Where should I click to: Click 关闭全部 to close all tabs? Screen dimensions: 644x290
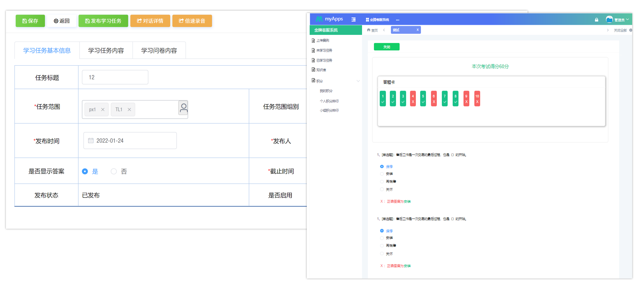point(620,30)
